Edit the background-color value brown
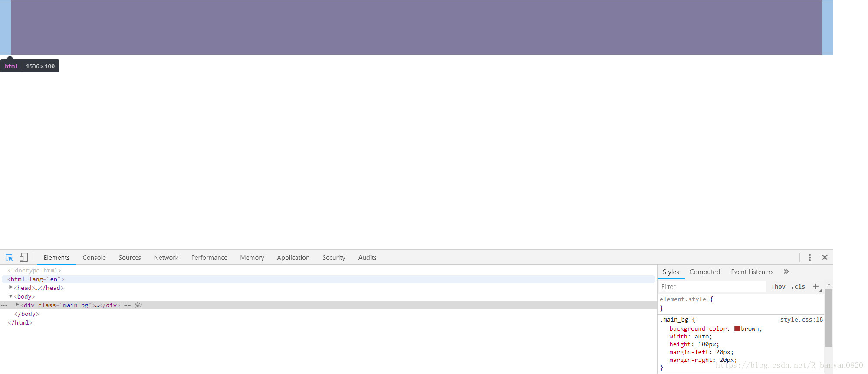This screenshot has height=374, width=868. [750, 328]
